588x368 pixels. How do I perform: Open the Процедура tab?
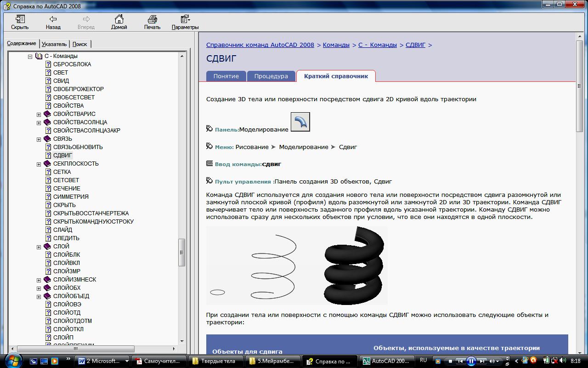(x=271, y=76)
